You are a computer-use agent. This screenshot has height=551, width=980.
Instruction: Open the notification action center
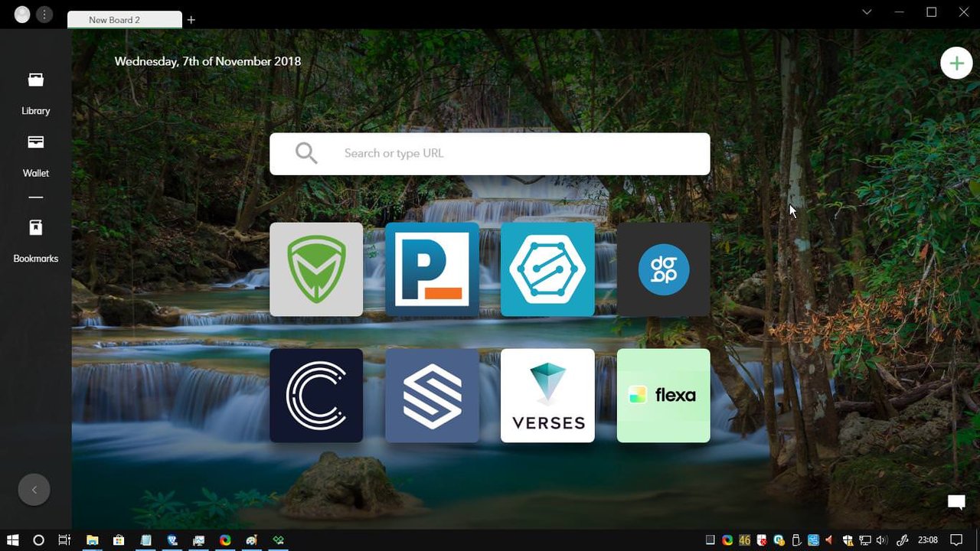956,540
